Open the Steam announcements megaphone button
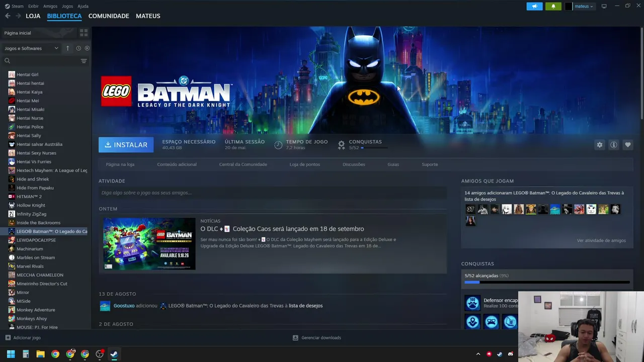The image size is (644, 362). [x=534, y=6]
